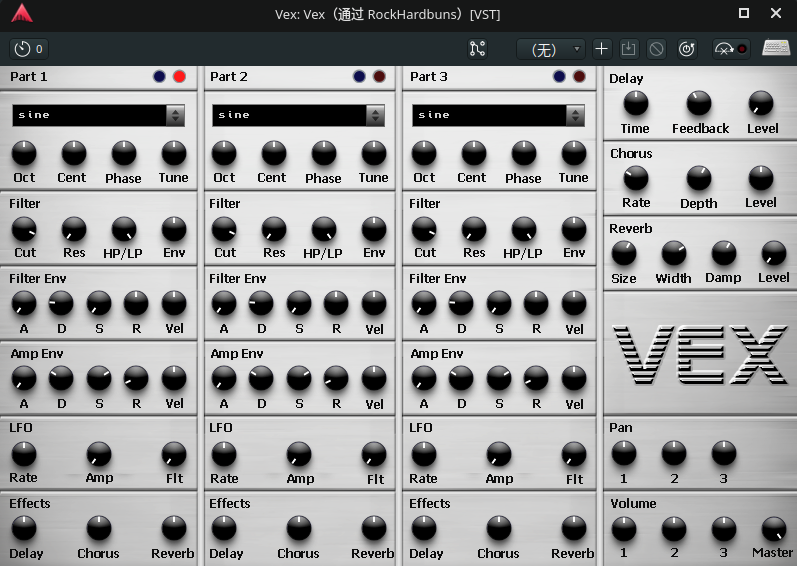
Task: Click Part 1 Amp Env S knob
Action: (99, 379)
